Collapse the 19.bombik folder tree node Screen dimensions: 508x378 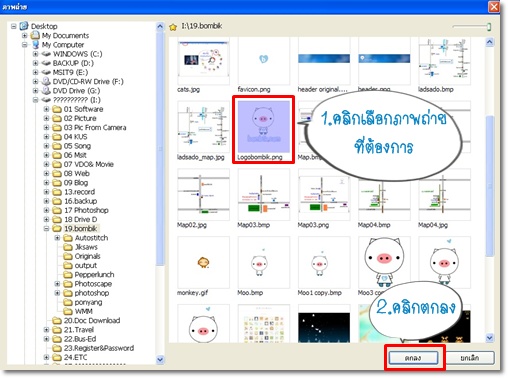(46, 229)
